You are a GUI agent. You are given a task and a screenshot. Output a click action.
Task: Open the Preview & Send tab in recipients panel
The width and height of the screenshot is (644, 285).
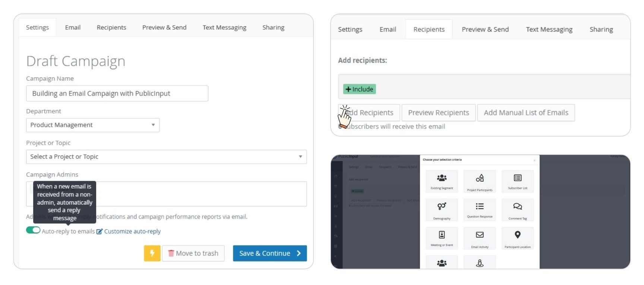[485, 29]
